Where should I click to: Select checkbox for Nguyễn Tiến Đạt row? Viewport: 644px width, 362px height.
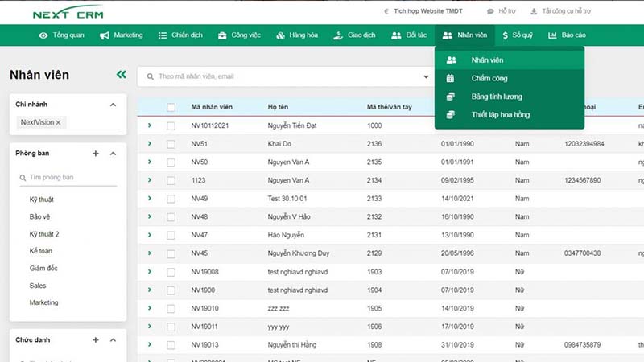click(x=171, y=125)
